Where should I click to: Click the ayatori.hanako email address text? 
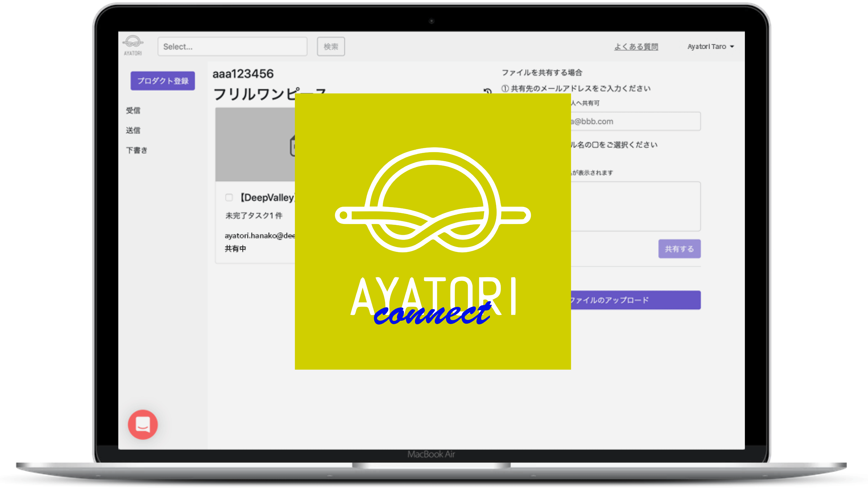(260, 235)
